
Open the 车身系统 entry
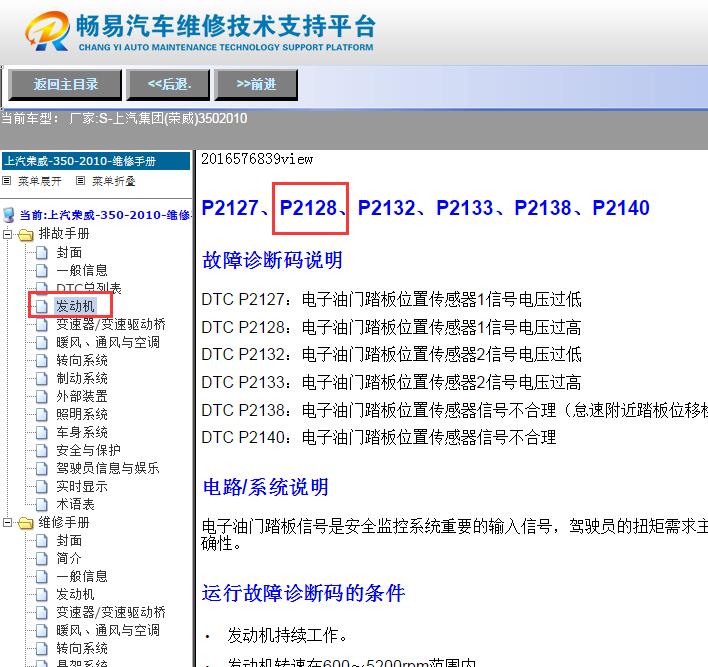[x=82, y=432]
